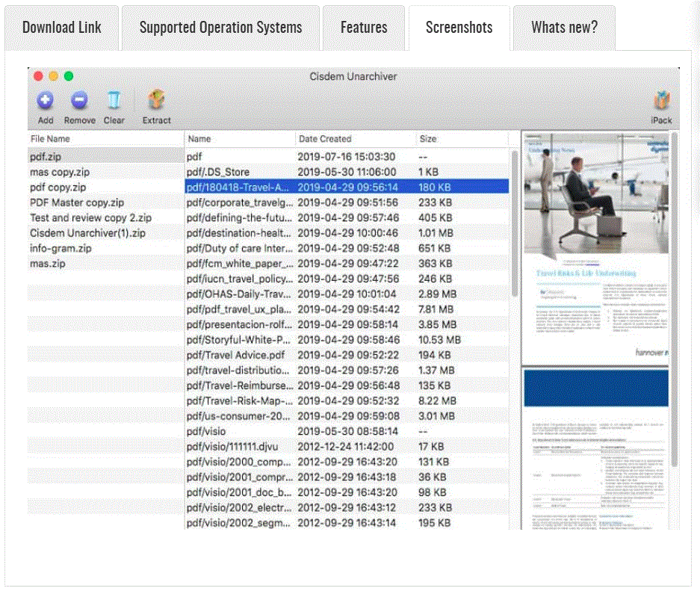Select the pdf/.DS_Store row
This screenshot has width=700, height=594.
(347, 172)
